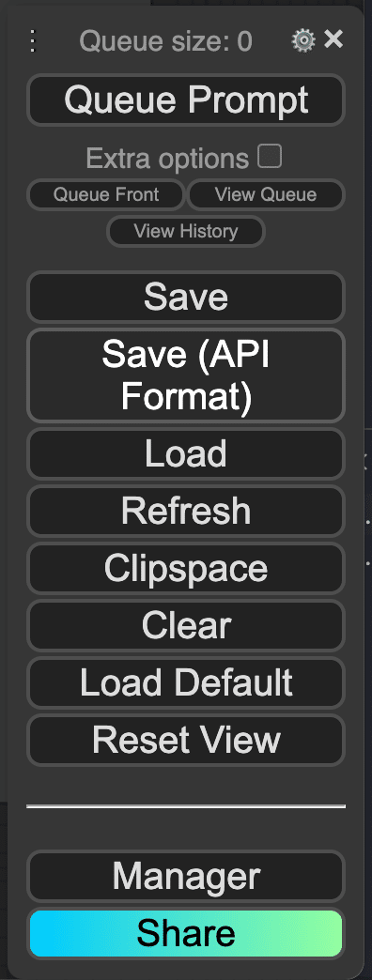This screenshot has width=372, height=980.
Task: Close the menu panel with X
Action: pos(333,40)
